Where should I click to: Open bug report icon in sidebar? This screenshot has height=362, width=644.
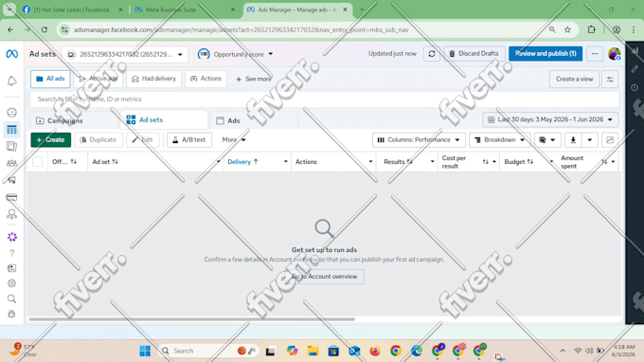pos(11,314)
